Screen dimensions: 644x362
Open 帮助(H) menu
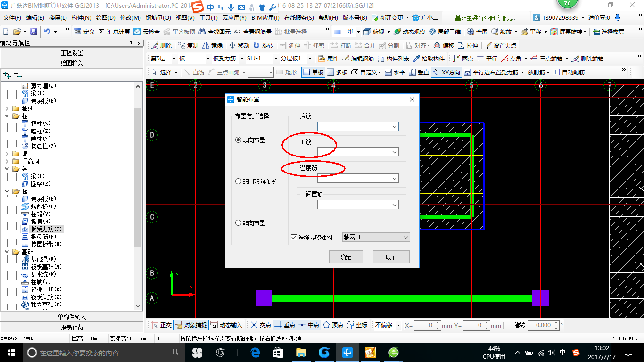pos(328,18)
